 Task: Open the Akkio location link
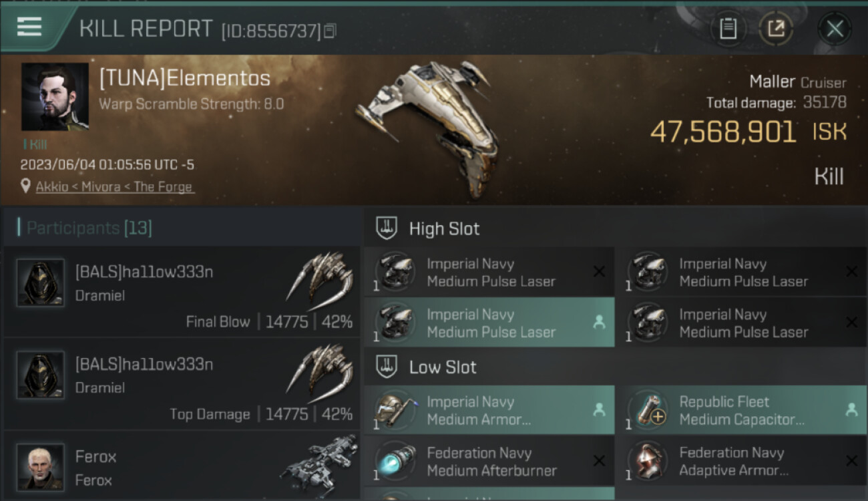(x=115, y=187)
